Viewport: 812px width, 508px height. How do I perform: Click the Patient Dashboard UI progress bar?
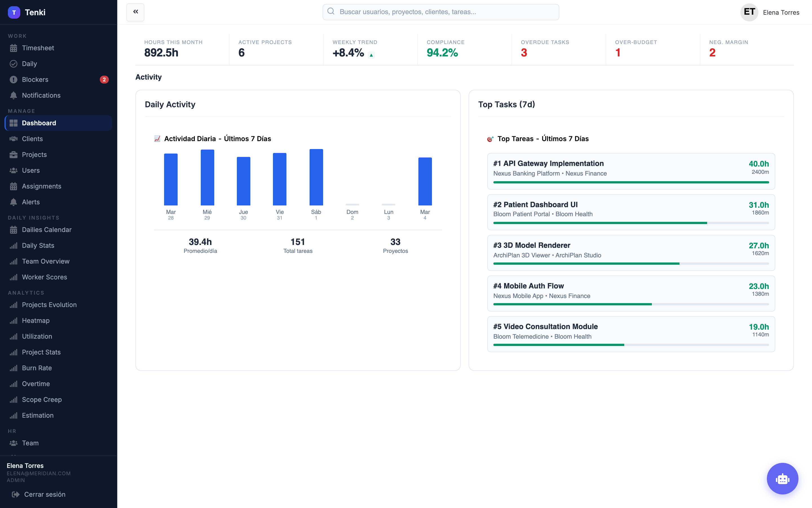[x=631, y=223]
